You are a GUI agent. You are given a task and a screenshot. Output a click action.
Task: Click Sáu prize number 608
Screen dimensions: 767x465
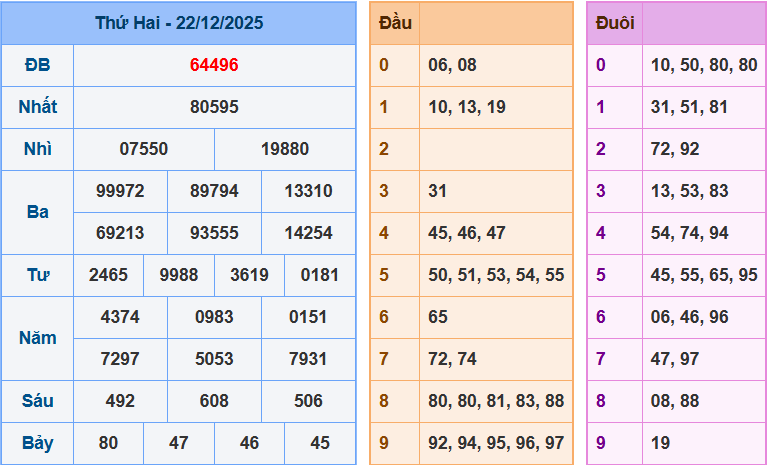(x=214, y=401)
